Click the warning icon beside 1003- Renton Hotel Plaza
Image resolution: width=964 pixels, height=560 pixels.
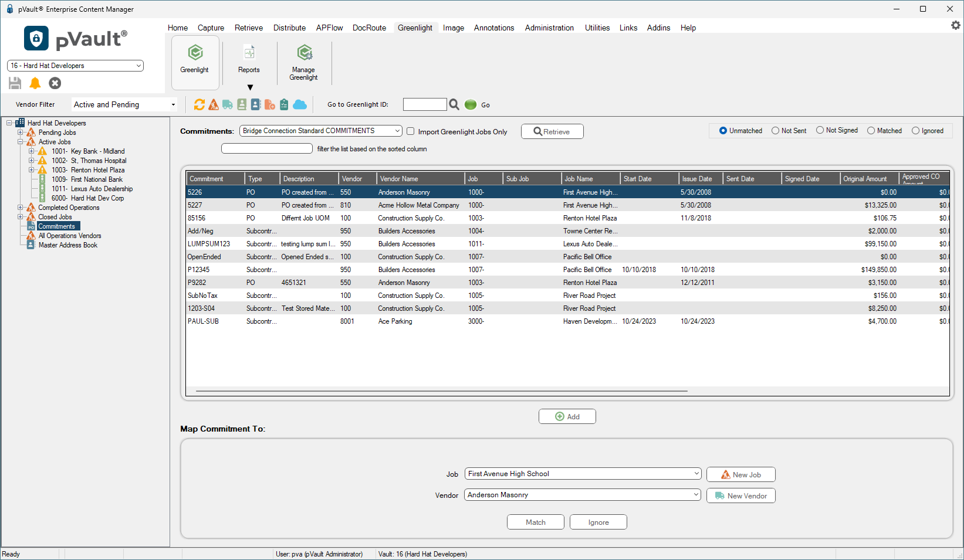pos(42,170)
